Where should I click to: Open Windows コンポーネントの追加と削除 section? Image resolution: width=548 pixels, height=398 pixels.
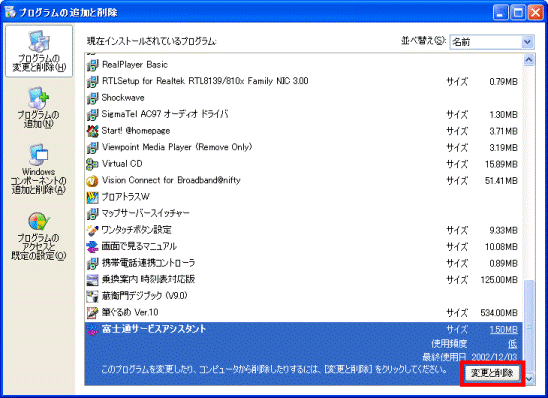(38, 169)
